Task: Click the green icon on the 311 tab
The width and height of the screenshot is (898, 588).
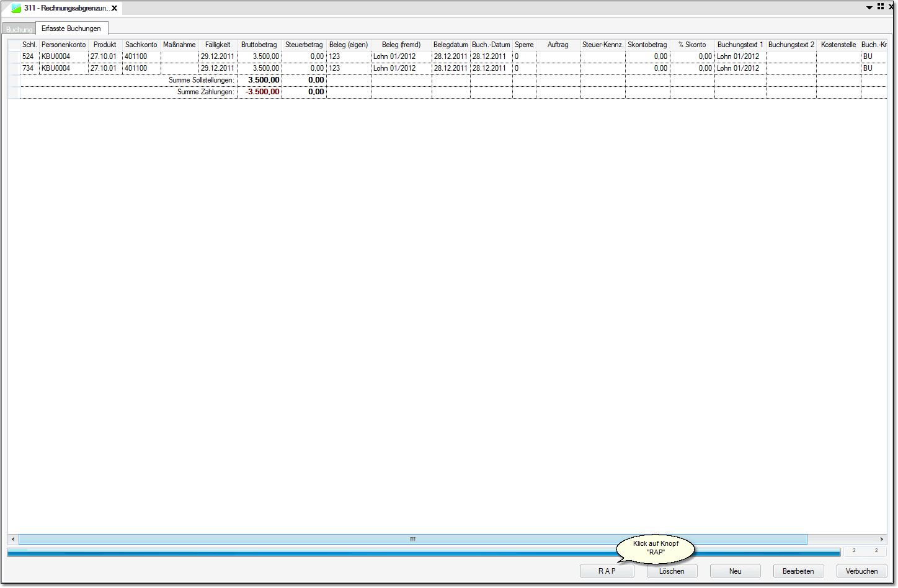Action: (x=16, y=8)
